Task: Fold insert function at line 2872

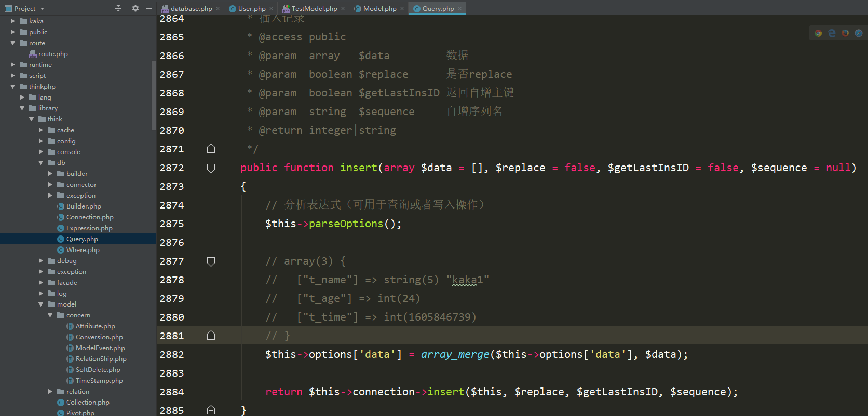Action: pos(211,168)
